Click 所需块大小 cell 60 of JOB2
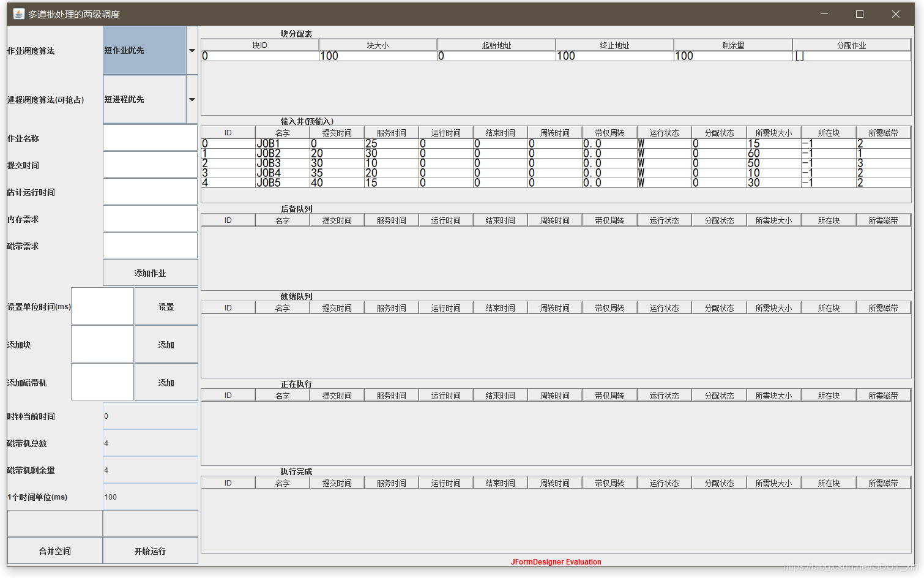 774,153
